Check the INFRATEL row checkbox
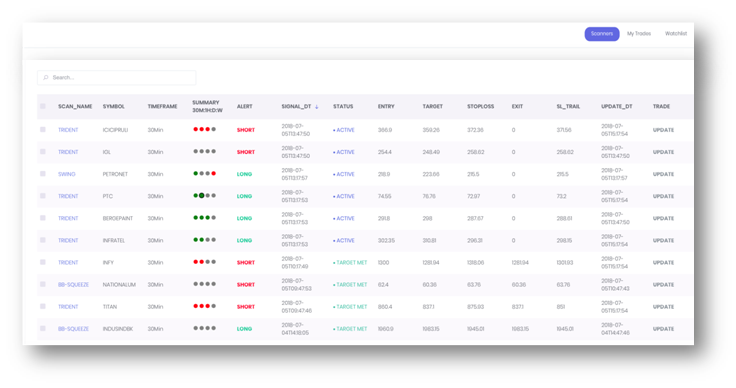Screen dimensions: 736x388 click(x=43, y=240)
